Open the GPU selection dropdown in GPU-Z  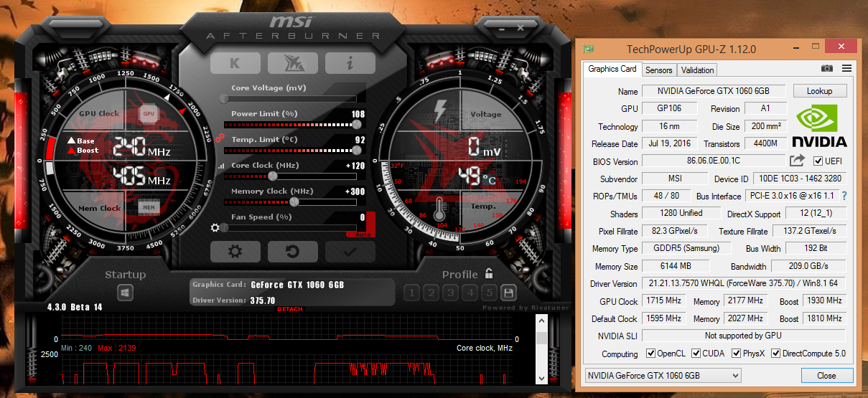(662, 376)
